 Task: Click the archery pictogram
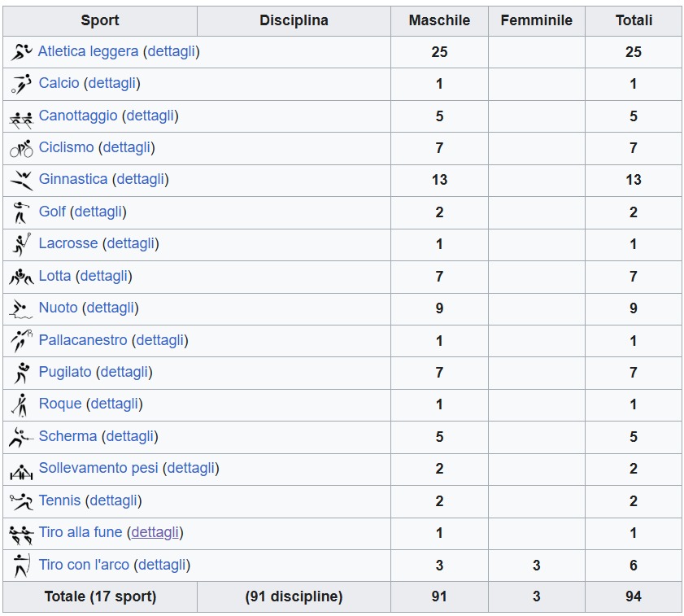[x=21, y=566]
